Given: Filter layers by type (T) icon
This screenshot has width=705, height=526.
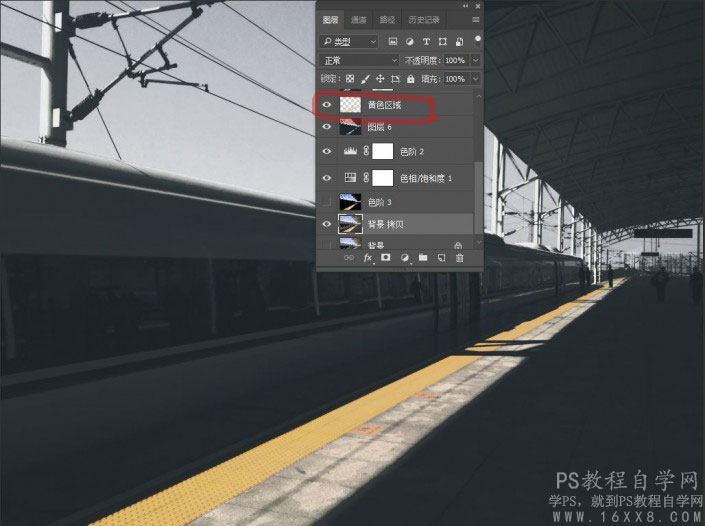Looking at the screenshot, I should pyautogui.click(x=426, y=42).
